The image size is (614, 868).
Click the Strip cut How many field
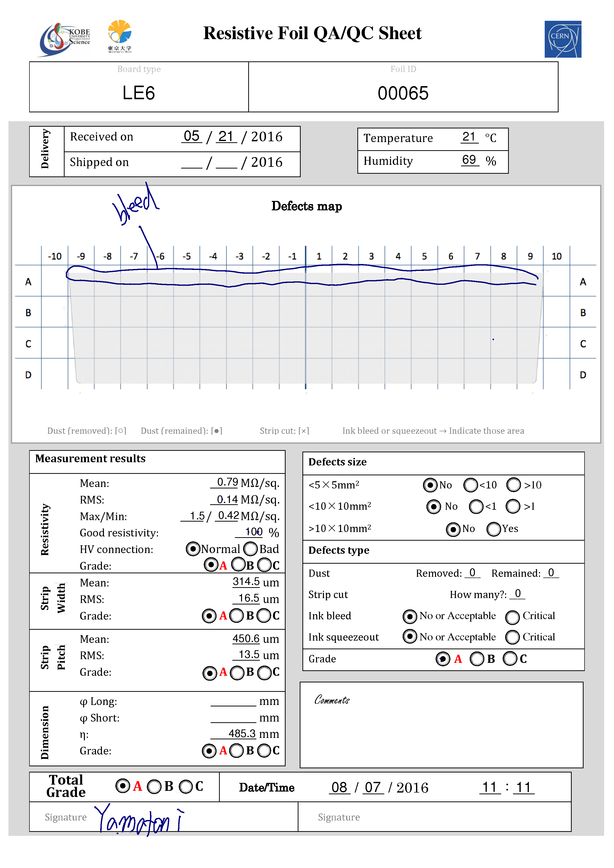coord(517,594)
